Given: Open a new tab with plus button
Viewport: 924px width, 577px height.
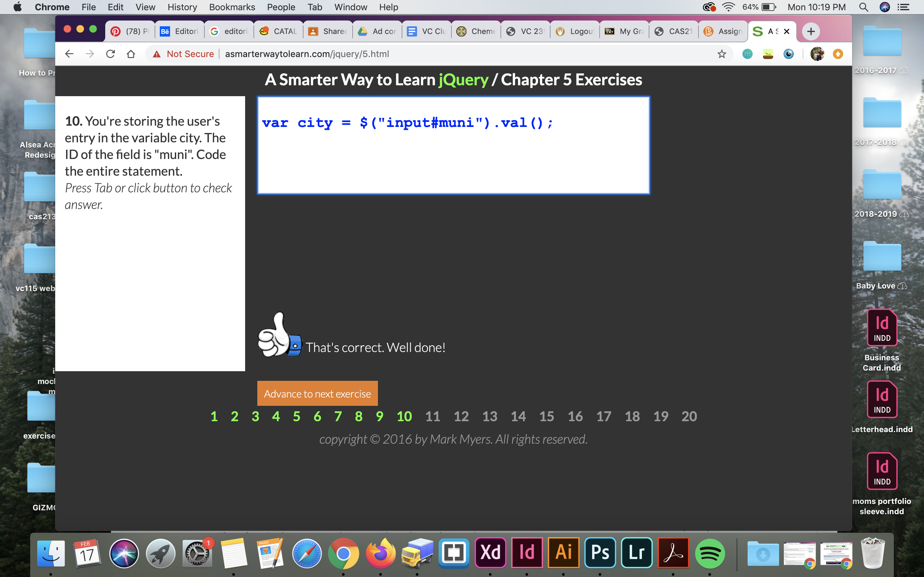Looking at the screenshot, I should tap(811, 31).
